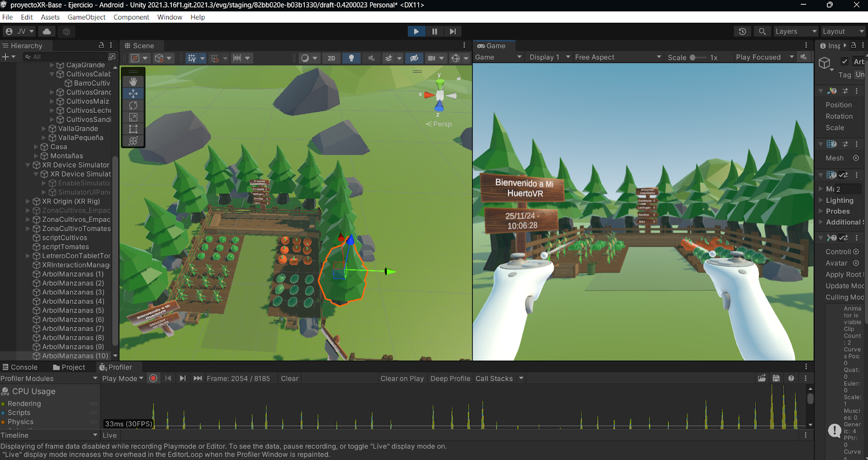Open the Free Aspect dropdown

(617, 58)
